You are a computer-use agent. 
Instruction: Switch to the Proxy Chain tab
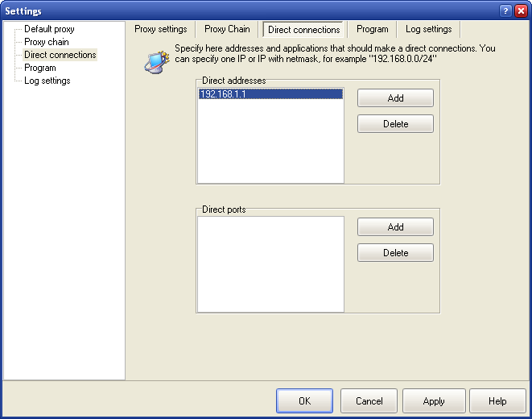227,29
